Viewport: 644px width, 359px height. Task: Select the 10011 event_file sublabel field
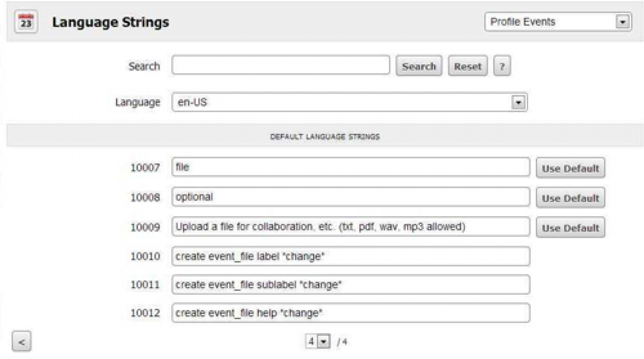click(x=351, y=285)
